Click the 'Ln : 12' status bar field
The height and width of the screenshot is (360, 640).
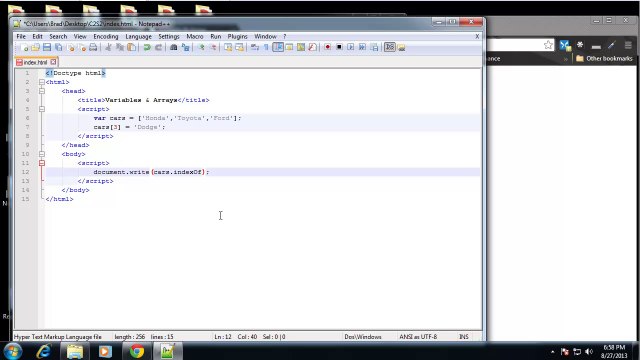223,337
